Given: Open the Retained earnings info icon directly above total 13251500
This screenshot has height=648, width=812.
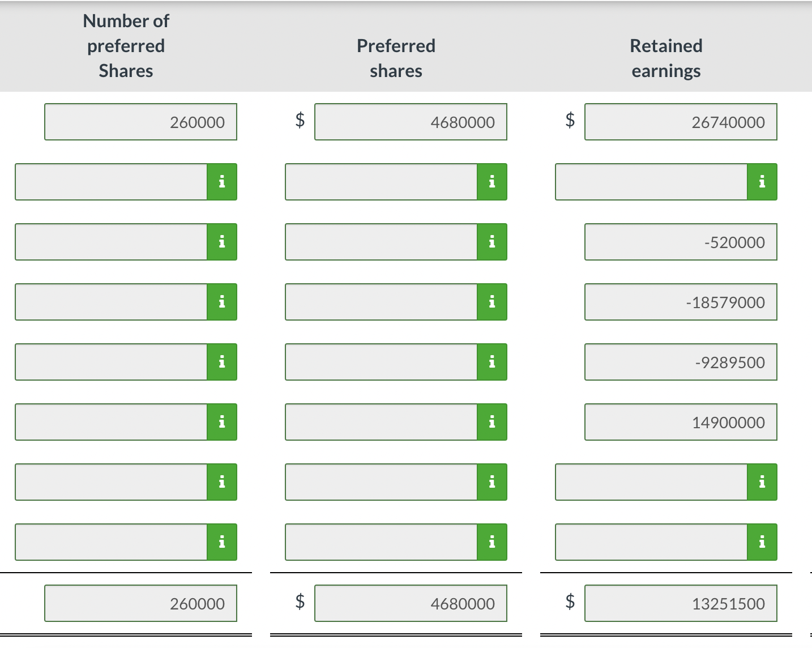Looking at the screenshot, I should pos(762,542).
